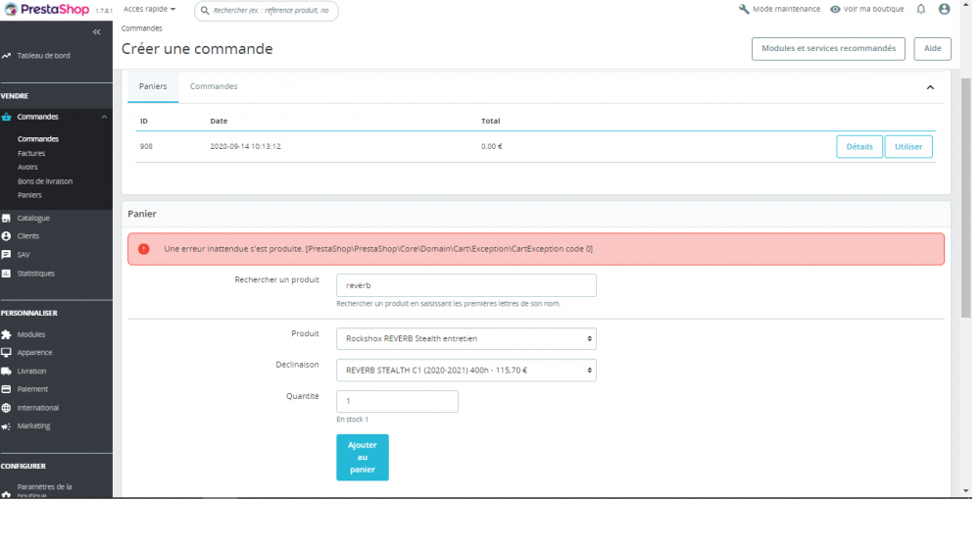
Task: Open notifications via the bell icon
Action: point(921,10)
